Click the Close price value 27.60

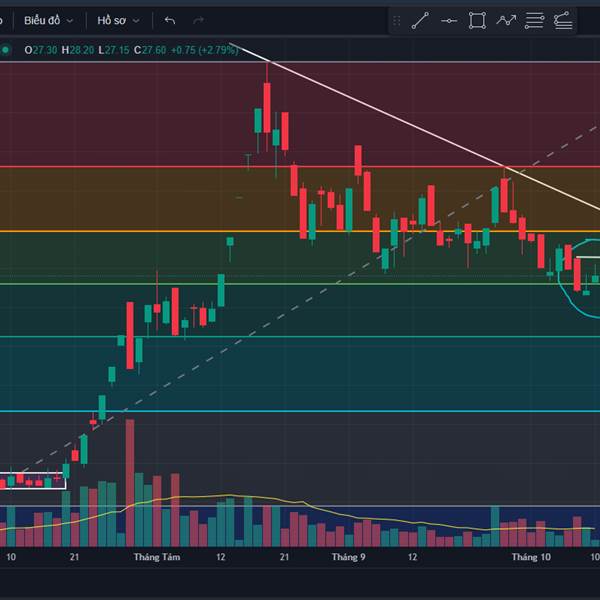tap(154, 50)
